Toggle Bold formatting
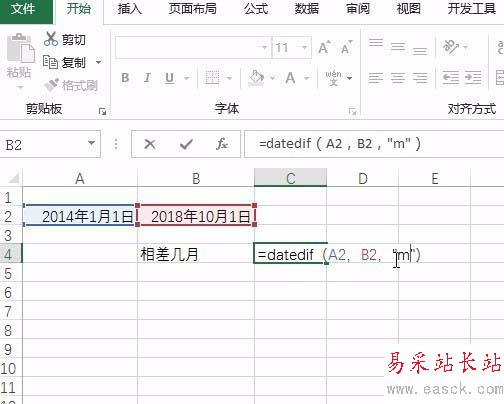 point(125,78)
